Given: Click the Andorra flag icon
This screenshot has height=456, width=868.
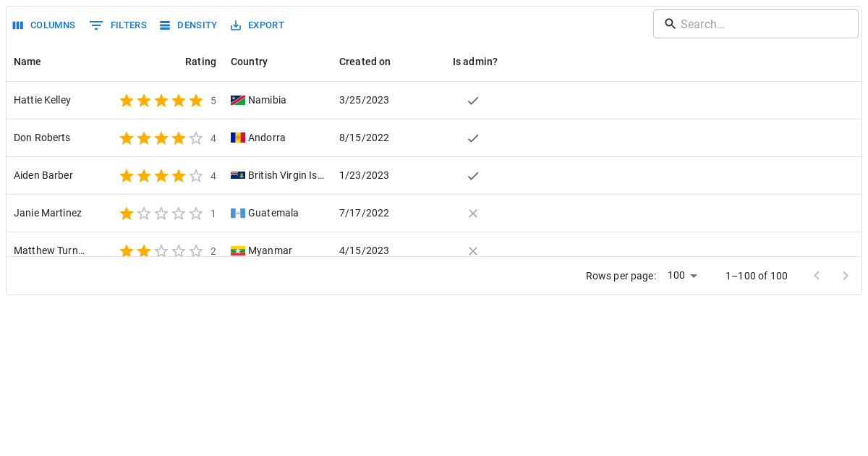Looking at the screenshot, I should pos(238,138).
